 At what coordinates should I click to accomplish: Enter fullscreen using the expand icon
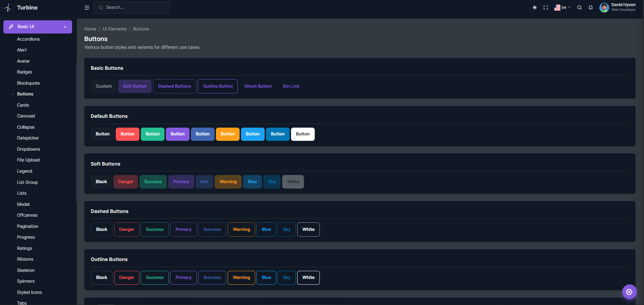pyautogui.click(x=545, y=7)
